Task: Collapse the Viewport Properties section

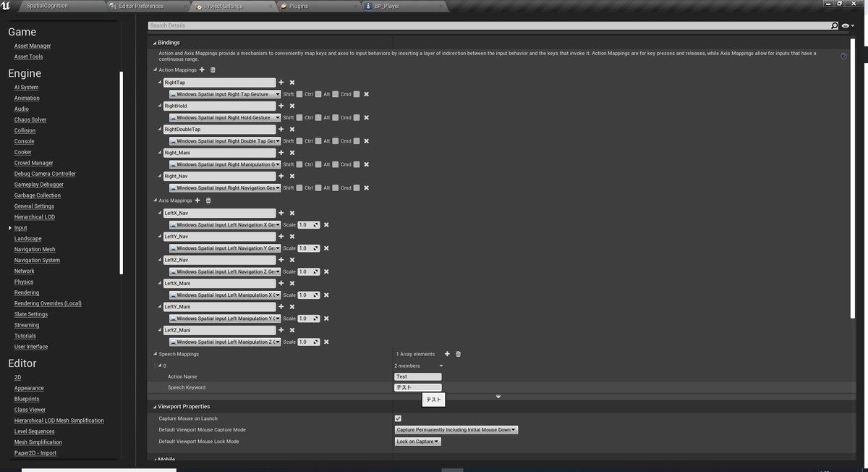Action: tap(155, 407)
